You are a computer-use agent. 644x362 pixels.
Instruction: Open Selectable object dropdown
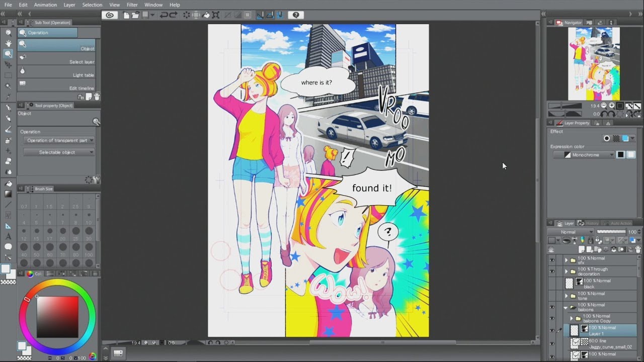pyautogui.click(x=59, y=152)
